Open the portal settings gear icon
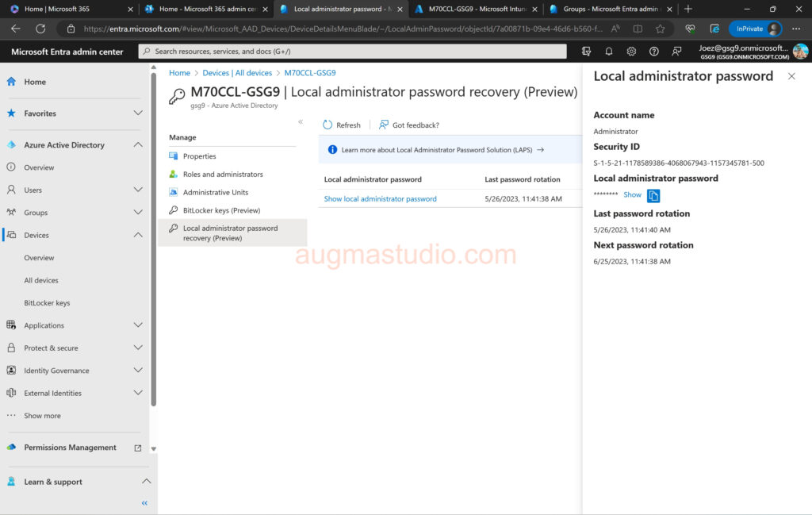The width and height of the screenshot is (812, 515). click(631, 52)
